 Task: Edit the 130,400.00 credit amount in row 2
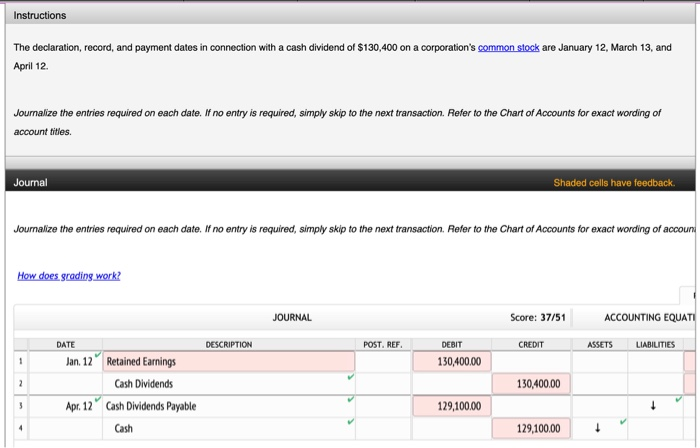click(531, 384)
